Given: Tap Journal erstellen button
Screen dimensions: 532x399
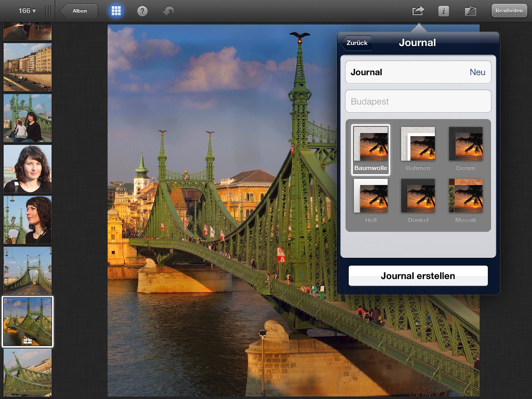Looking at the screenshot, I should [x=418, y=276].
